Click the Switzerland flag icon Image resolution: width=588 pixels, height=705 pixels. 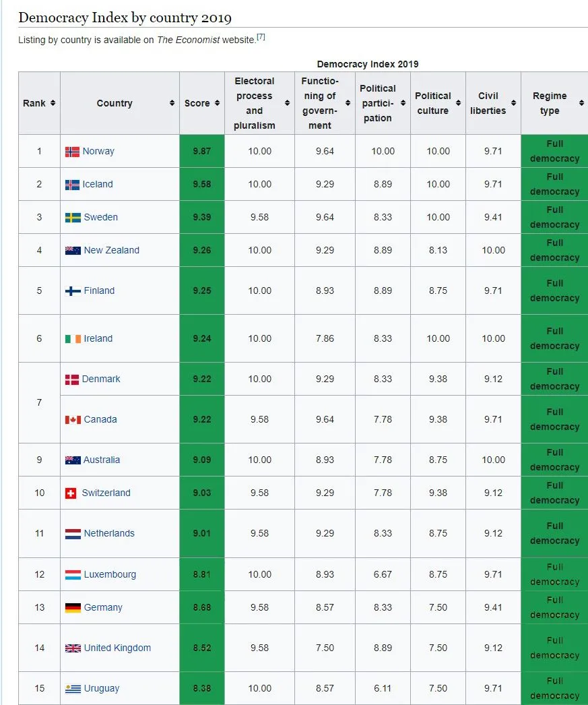(71, 493)
